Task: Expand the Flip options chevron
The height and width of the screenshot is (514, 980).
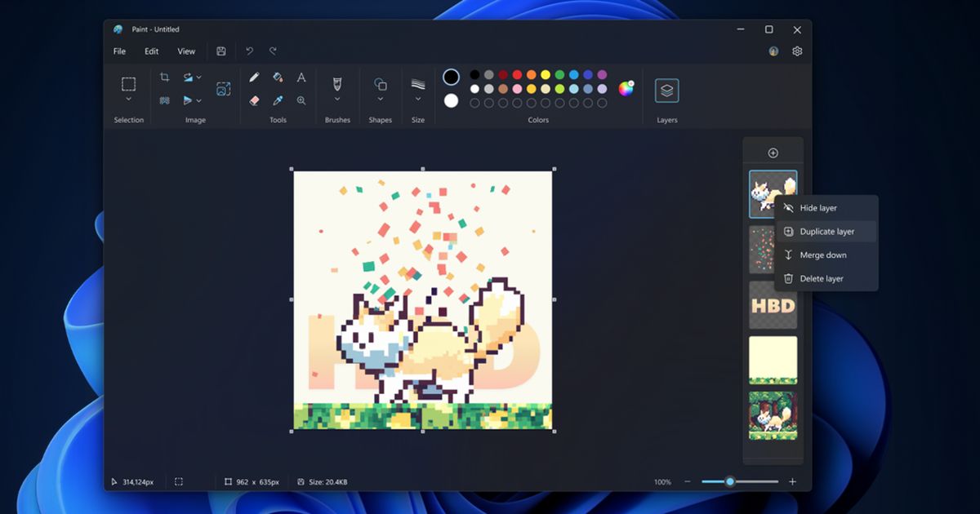Action: 198,100
